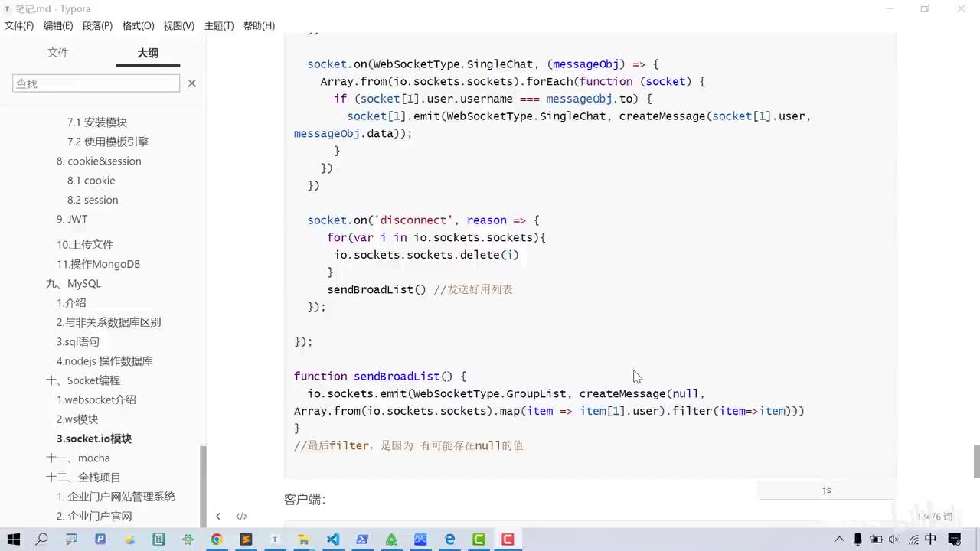Select outline item 1.介绍
The image size is (980, 551).
point(71,303)
